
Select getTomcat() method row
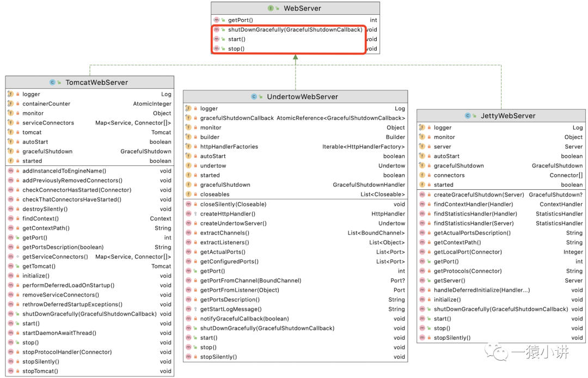[x=90, y=267]
